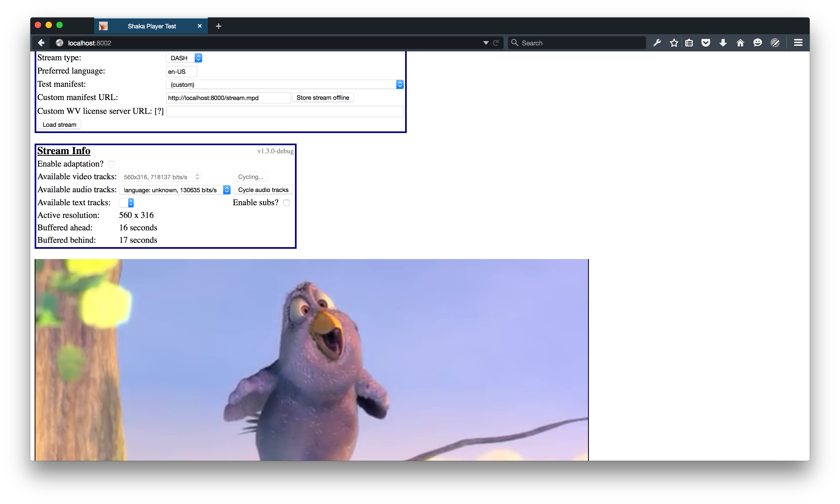
Task: Open developer tools wrench icon
Action: [657, 43]
